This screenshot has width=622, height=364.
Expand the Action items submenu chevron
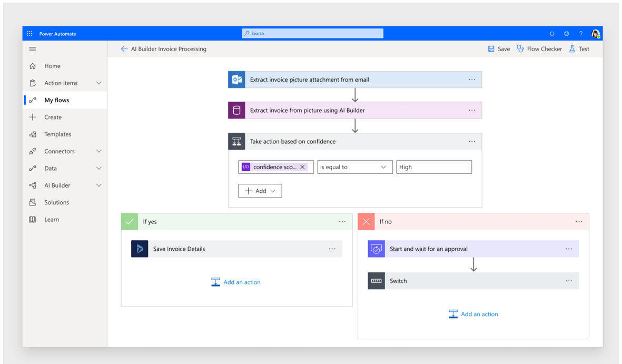click(x=99, y=83)
